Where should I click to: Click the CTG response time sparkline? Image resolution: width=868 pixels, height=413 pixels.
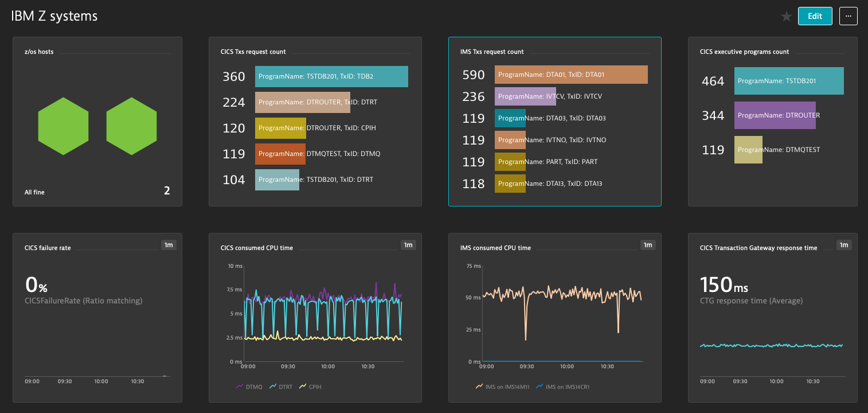(772, 345)
